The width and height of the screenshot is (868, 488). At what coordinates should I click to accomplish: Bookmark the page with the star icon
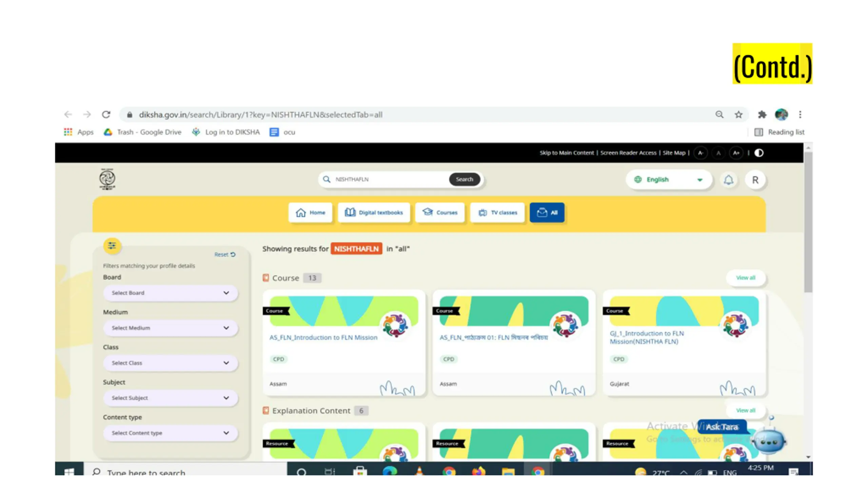(x=738, y=115)
